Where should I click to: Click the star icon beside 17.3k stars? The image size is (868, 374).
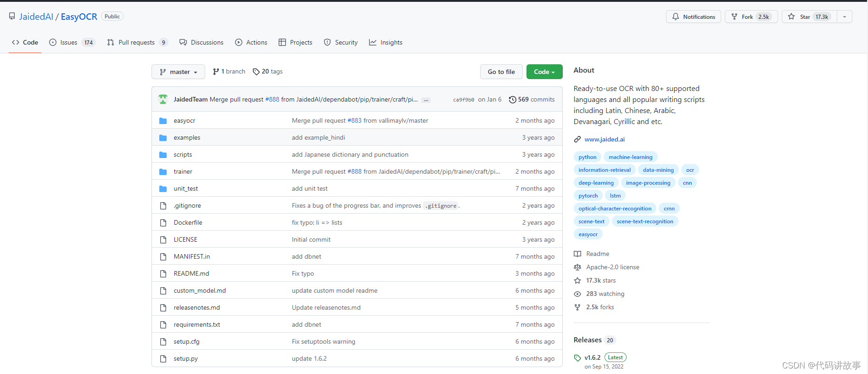pyautogui.click(x=577, y=281)
